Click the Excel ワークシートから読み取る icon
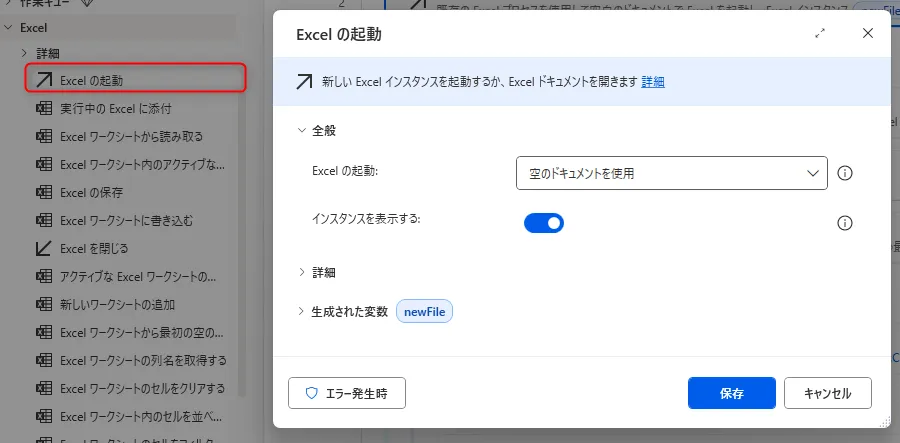The image size is (900, 443). 44,136
